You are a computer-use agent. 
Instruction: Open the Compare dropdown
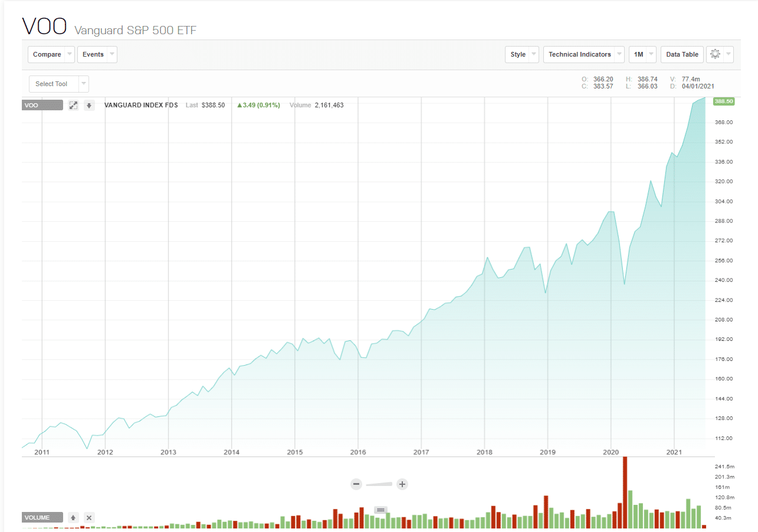coord(51,54)
